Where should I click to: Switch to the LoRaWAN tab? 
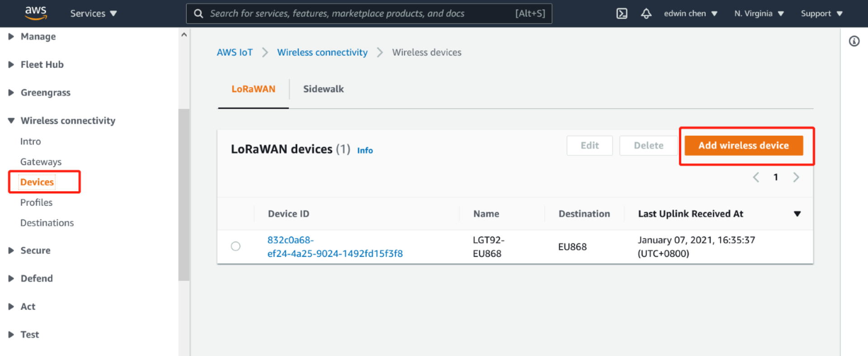click(x=253, y=89)
